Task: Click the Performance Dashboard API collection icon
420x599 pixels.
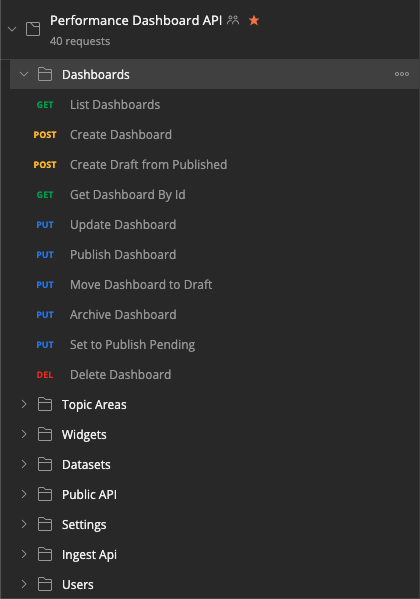Action: point(33,29)
